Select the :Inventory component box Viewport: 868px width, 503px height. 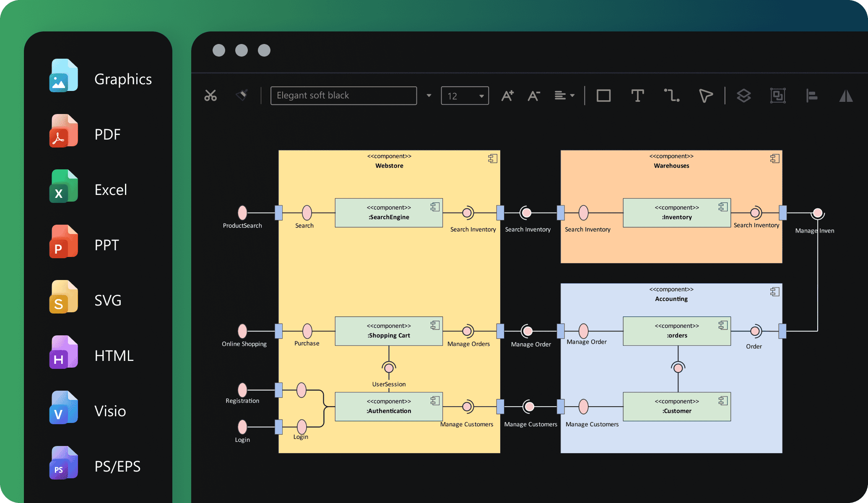pos(677,213)
